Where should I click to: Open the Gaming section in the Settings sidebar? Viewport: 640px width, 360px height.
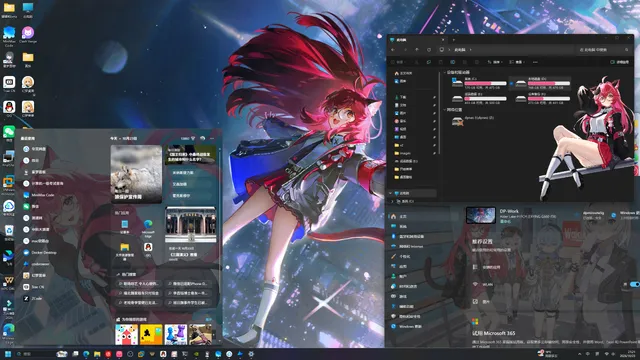pos(400,296)
